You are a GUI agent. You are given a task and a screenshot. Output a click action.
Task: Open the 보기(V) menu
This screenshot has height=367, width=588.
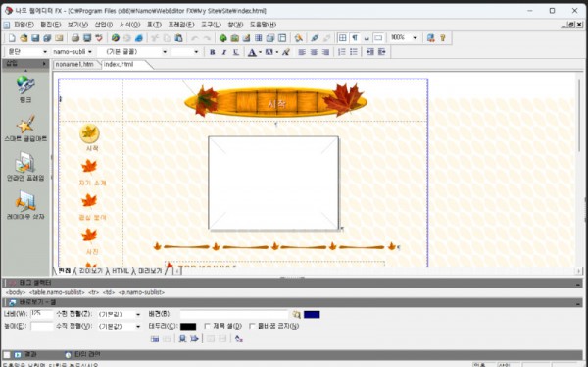point(77,25)
